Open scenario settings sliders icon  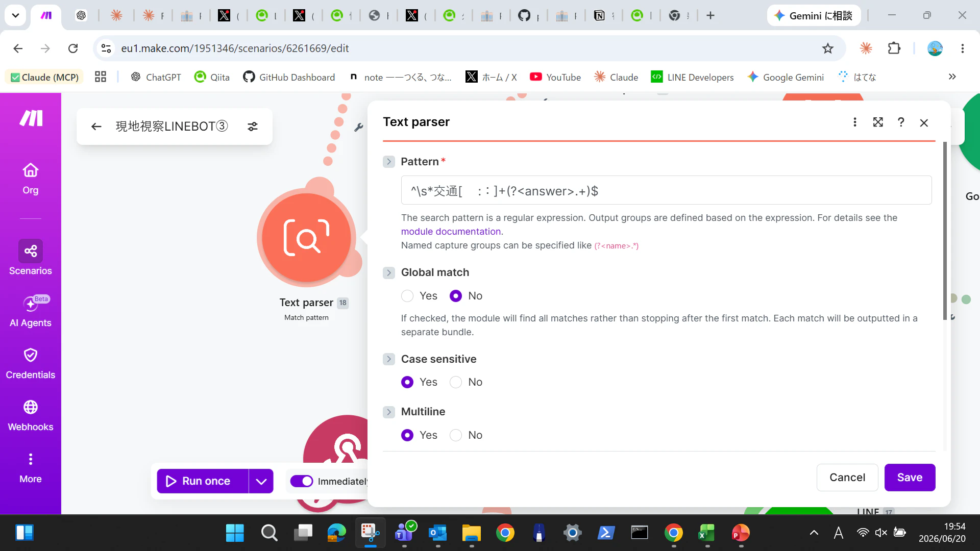point(253,127)
